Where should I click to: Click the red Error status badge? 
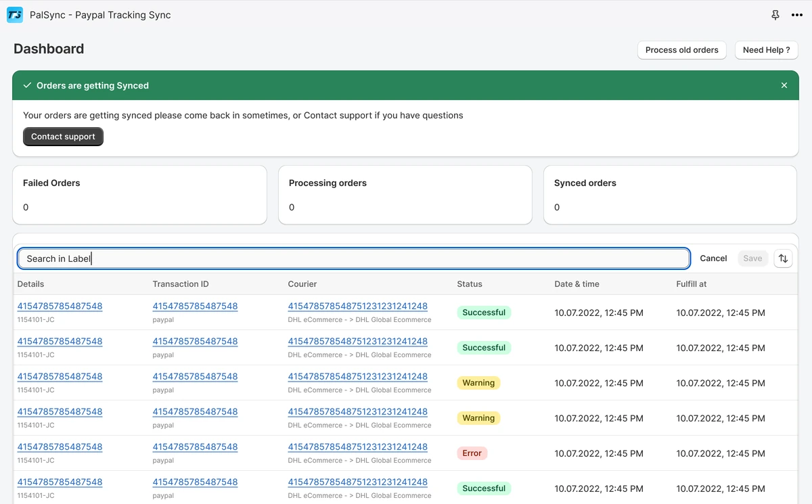pyautogui.click(x=472, y=453)
